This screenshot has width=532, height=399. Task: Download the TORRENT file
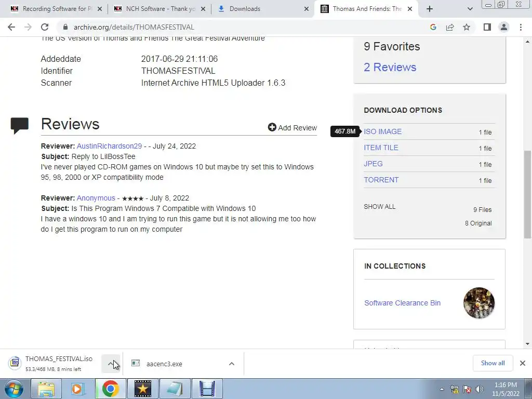[381, 180]
